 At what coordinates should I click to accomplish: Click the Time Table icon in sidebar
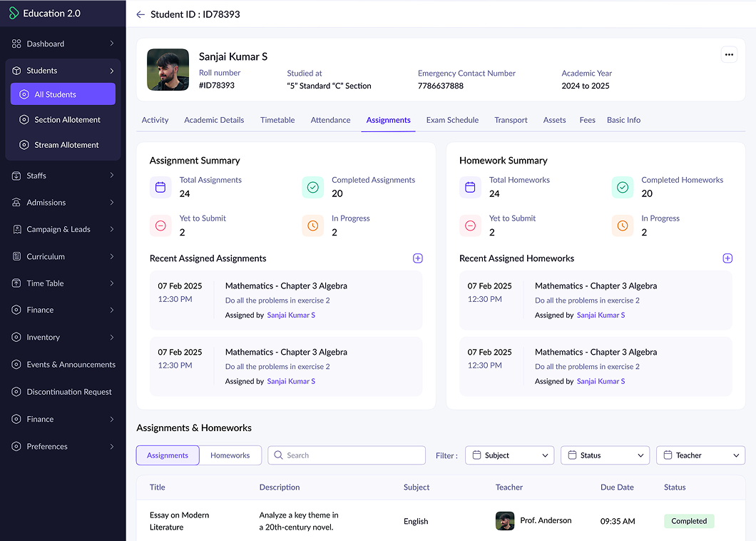pos(16,283)
